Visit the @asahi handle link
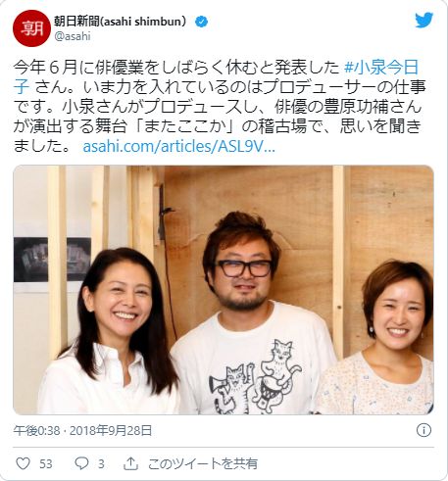 coord(73,36)
